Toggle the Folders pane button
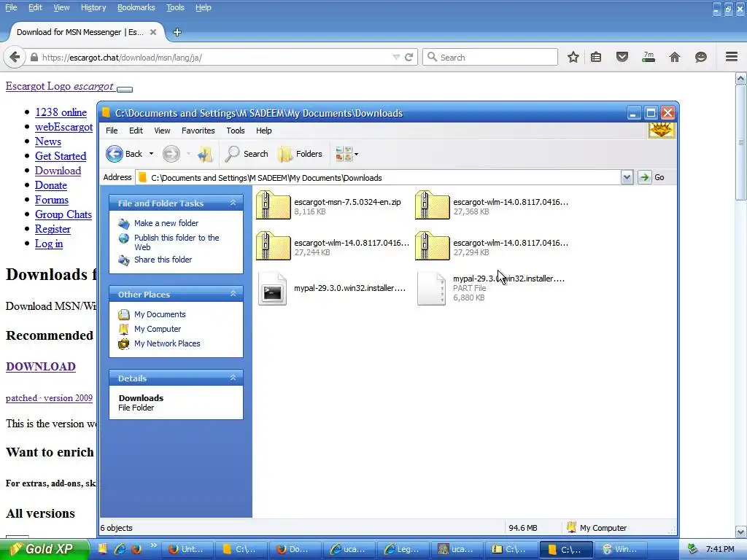 click(301, 154)
